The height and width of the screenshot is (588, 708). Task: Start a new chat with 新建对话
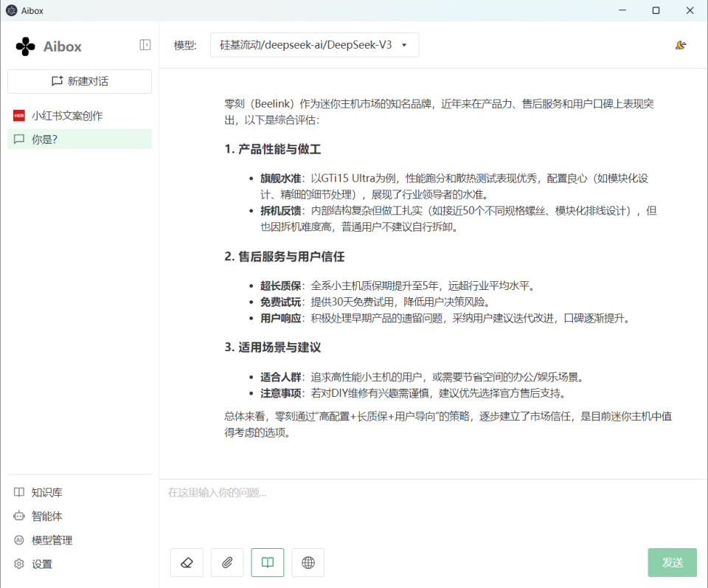point(80,81)
